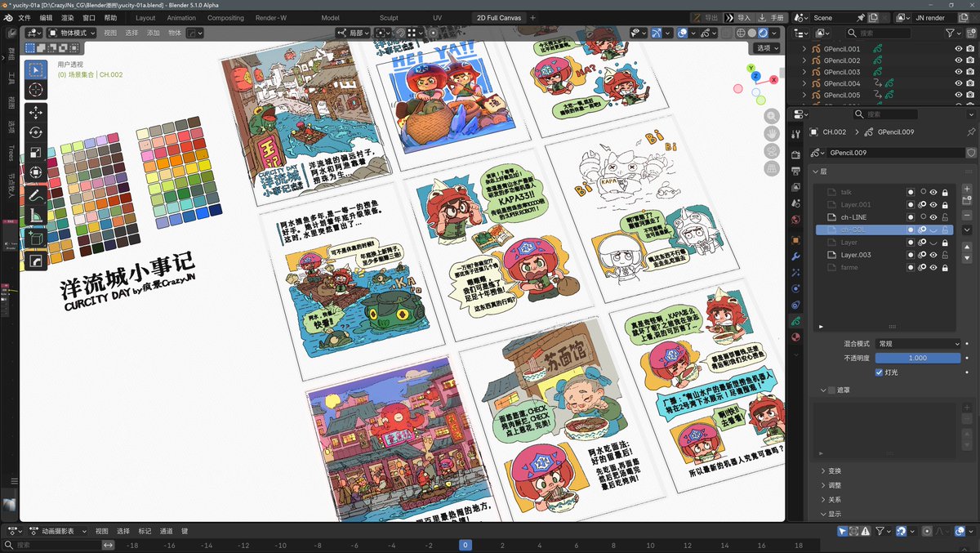Screen dimensions: 980x553
Task: Move the layer up in the list
Action: pos(967,247)
